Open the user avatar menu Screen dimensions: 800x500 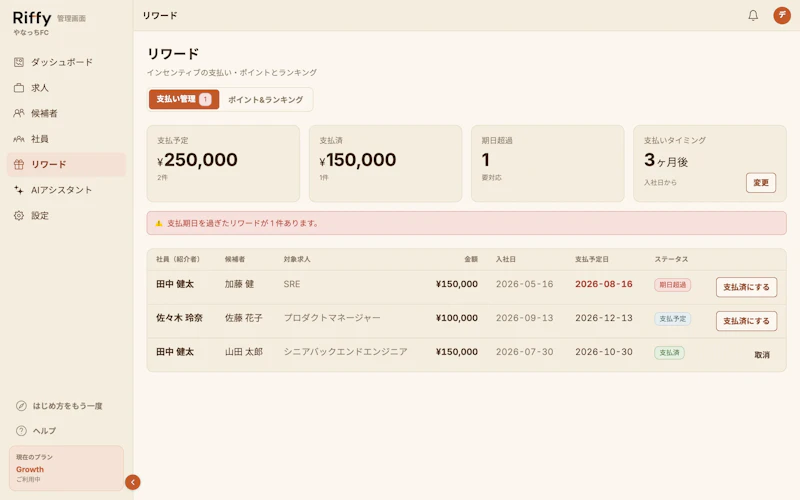pos(782,15)
